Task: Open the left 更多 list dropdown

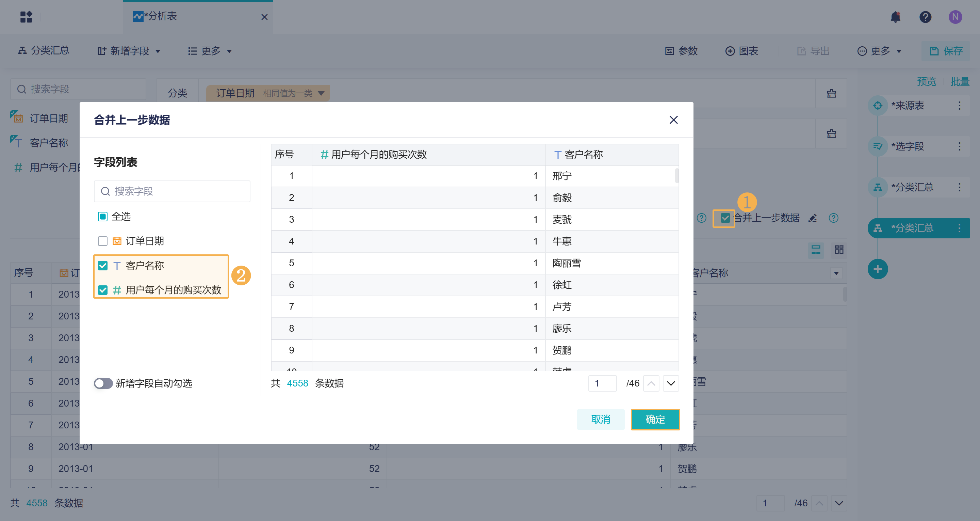Action: pyautogui.click(x=210, y=51)
